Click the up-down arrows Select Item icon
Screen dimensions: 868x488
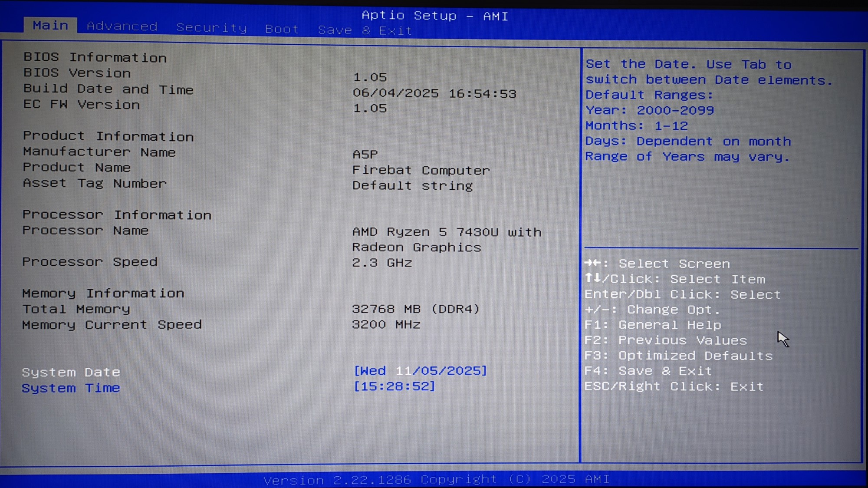coord(592,278)
